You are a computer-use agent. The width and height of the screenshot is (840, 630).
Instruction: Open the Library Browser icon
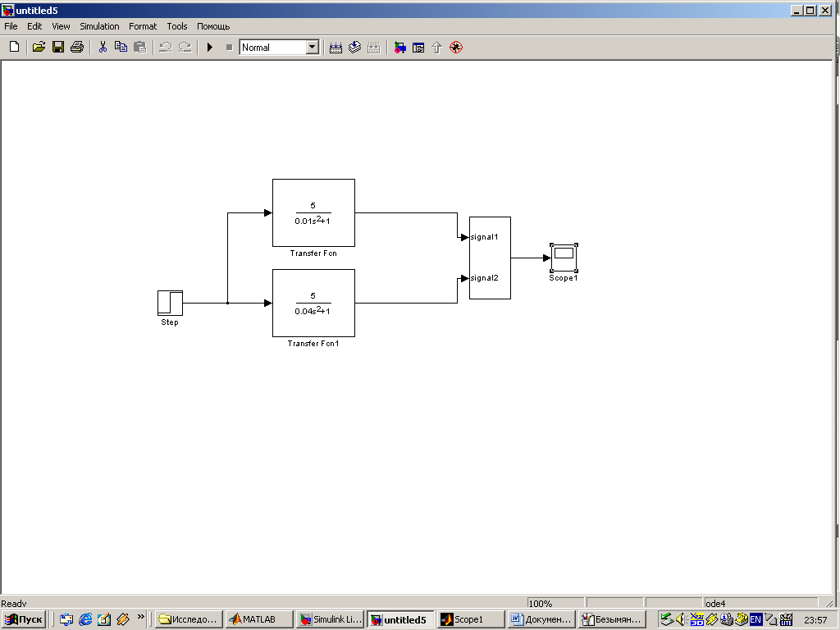point(399,48)
